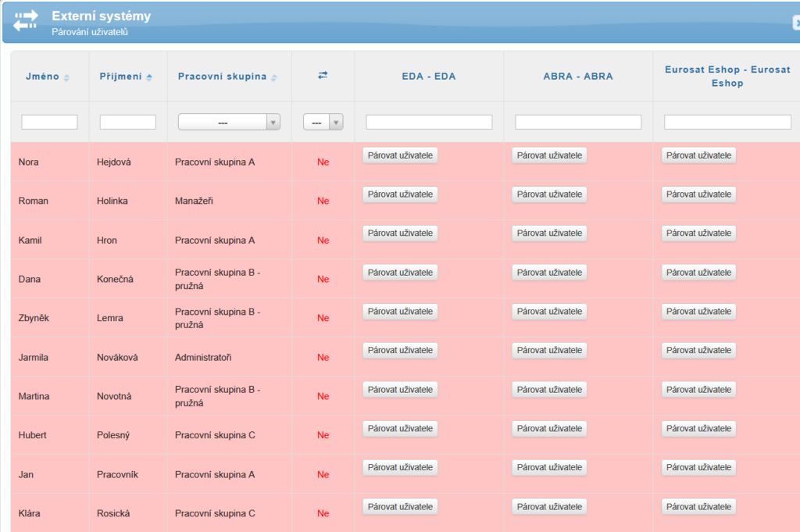The height and width of the screenshot is (532, 800).
Task: Pair Jarmila Nováková in ABRA column
Action: (x=549, y=351)
